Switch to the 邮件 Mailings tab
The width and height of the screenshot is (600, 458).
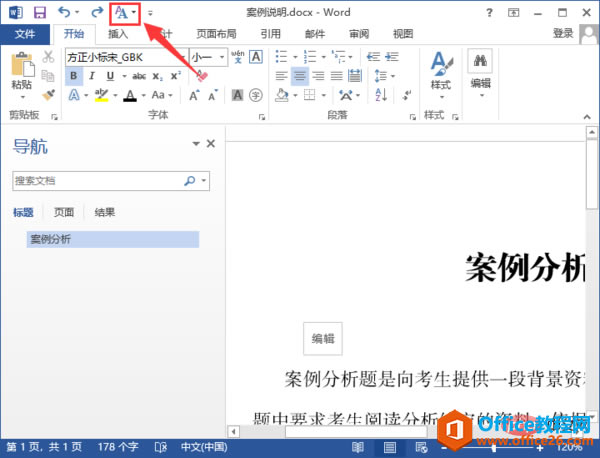coord(315,34)
